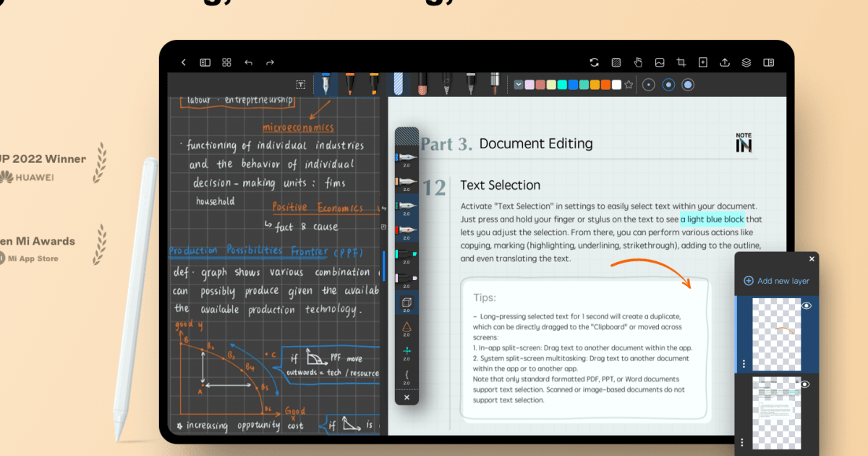Image resolution: width=868 pixels, height=456 pixels.
Task: Open the color options dropdown arrow
Action: [x=519, y=84]
